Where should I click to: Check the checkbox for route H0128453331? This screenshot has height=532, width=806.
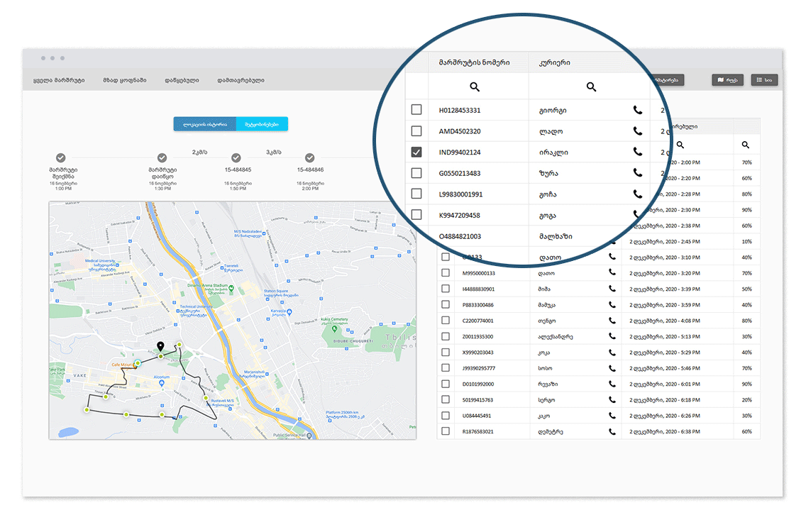click(416, 110)
